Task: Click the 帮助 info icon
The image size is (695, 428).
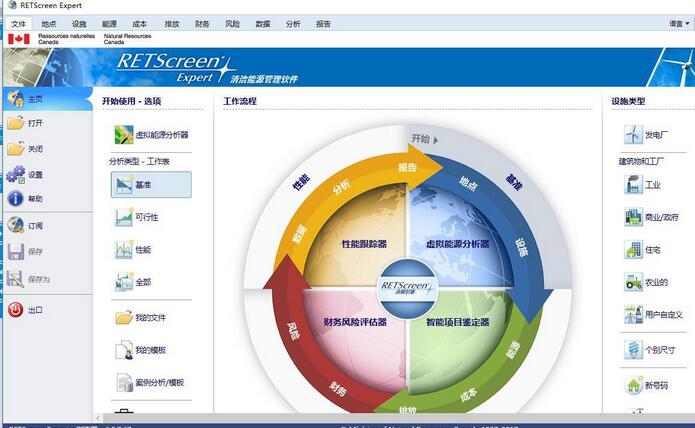Action: [16, 198]
